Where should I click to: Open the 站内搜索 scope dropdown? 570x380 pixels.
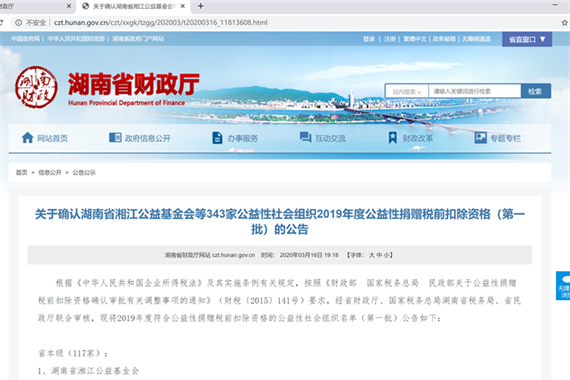(x=407, y=91)
